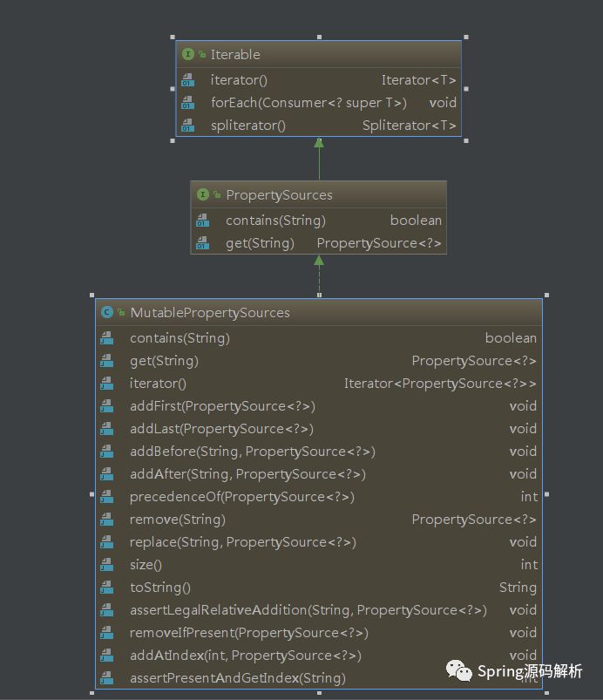The image size is (603, 700).
Task: Click Iterator<T> return type of iterator()
Action: [418, 80]
